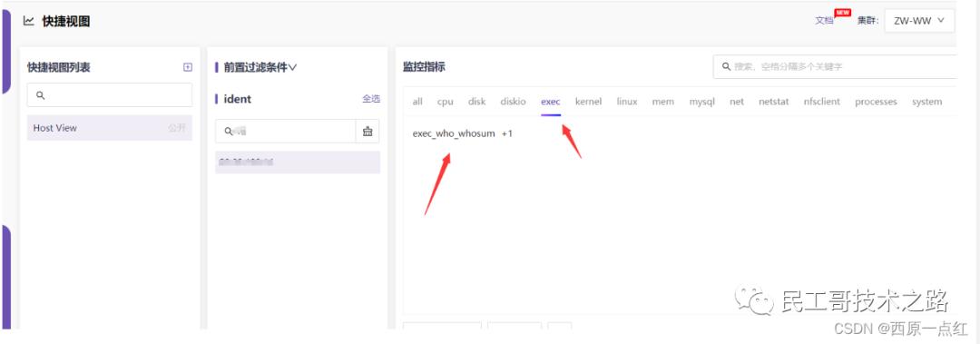This screenshot has height=344, width=980.
Task: Focus the quick view list search field
Action: (110, 95)
